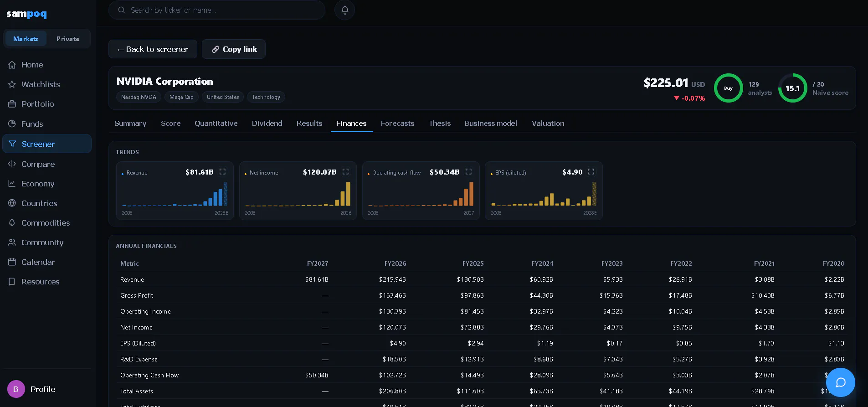Click FY2026 revenue value $215.94B
This screenshot has height=407, width=868.
[392, 279]
